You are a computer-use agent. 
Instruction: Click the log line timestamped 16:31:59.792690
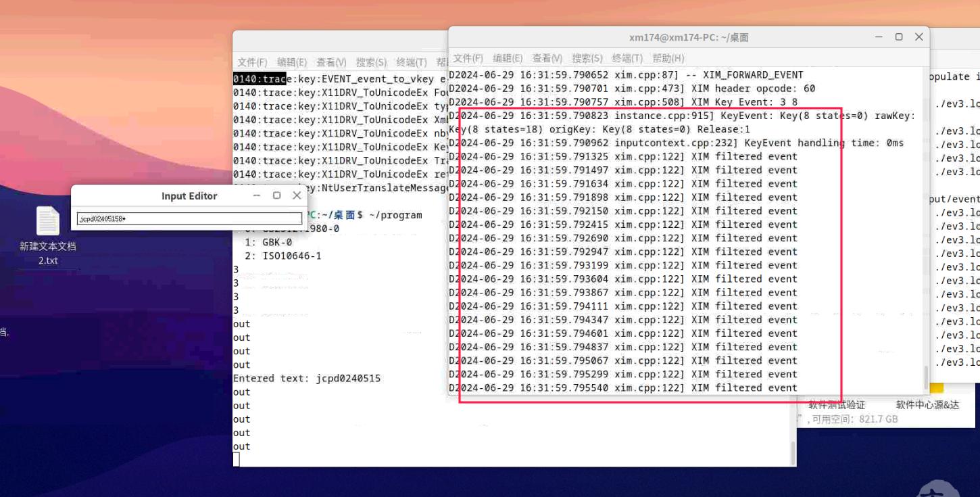pyautogui.click(x=623, y=238)
